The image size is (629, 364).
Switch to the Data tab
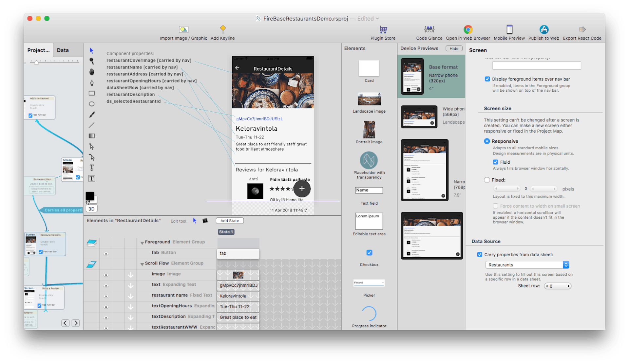click(63, 50)
